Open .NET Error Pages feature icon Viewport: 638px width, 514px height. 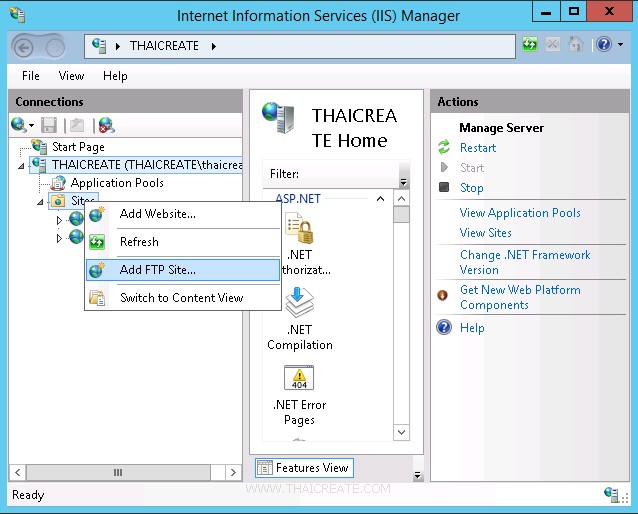(299, 377)
